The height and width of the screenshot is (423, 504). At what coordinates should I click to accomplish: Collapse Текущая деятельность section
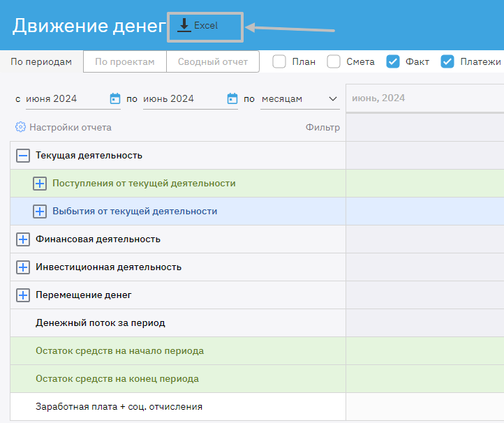23,156
